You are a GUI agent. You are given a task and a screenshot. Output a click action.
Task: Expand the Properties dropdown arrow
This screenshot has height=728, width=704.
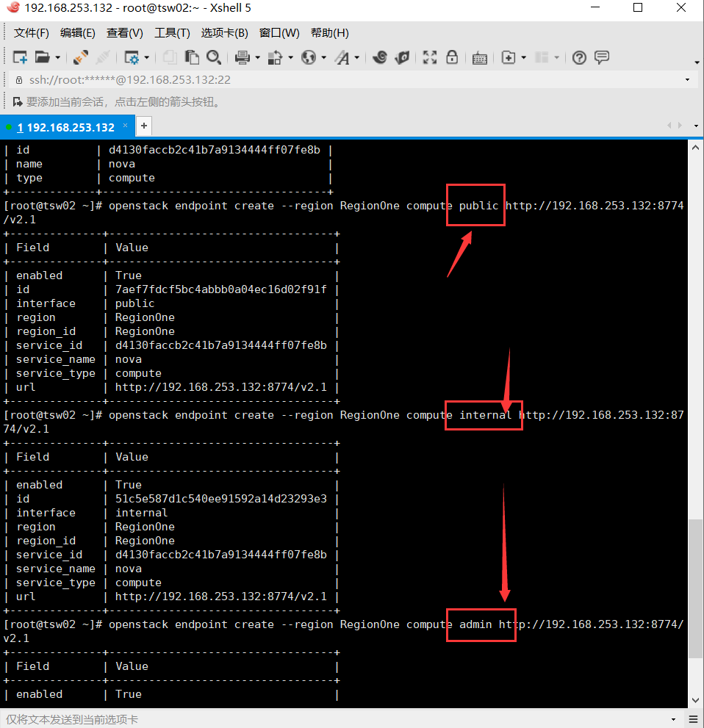(147, 57)
